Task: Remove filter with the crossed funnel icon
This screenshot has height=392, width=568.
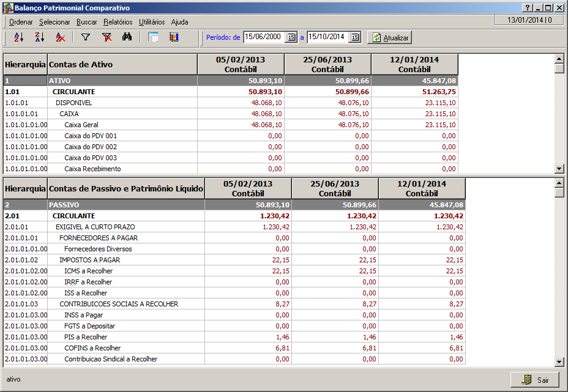Action: point(106,37)
